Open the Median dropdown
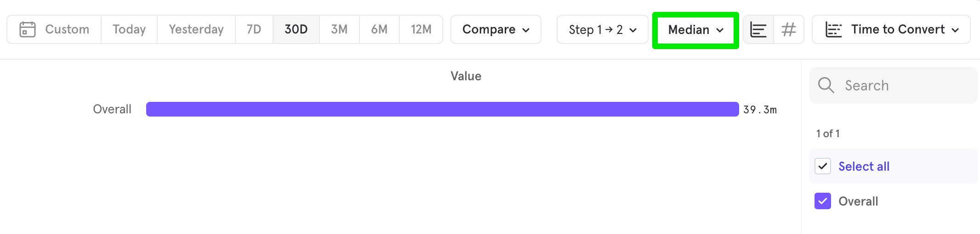The width and height of the screenshot is (980, 234). (695, 30)
